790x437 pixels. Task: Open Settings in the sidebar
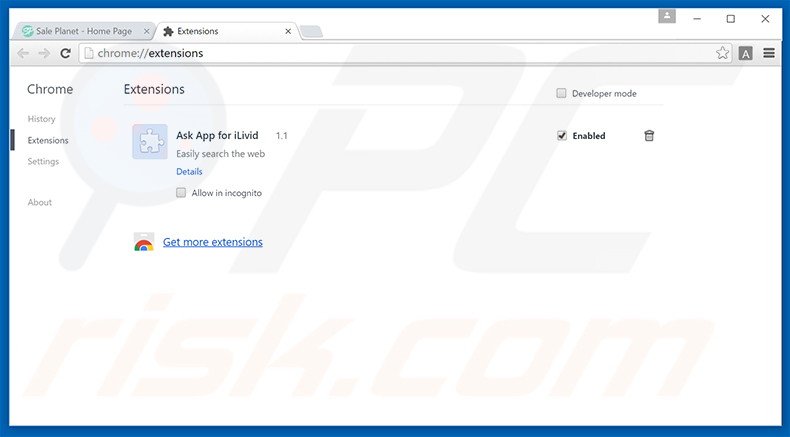pyautogui.click(x=43, y=161)
